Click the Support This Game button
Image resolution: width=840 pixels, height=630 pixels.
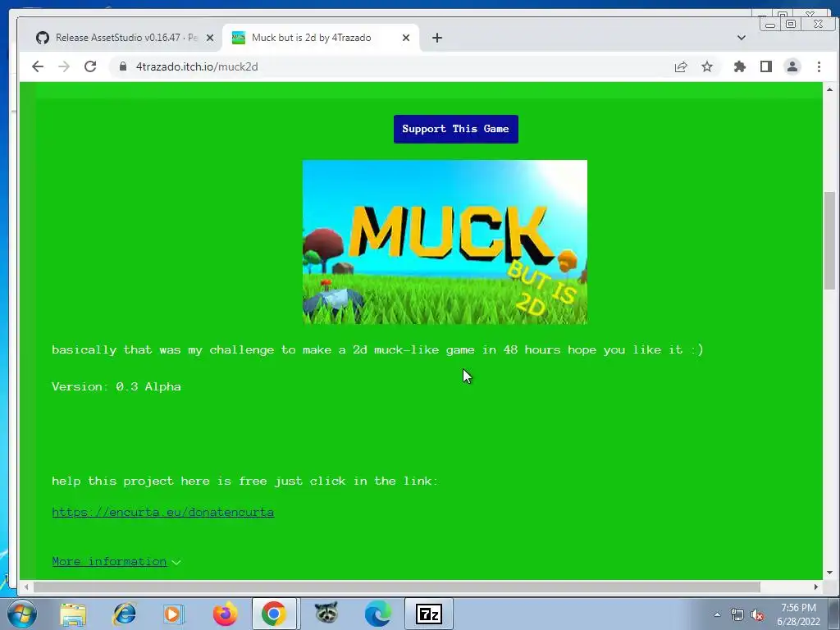456,129
